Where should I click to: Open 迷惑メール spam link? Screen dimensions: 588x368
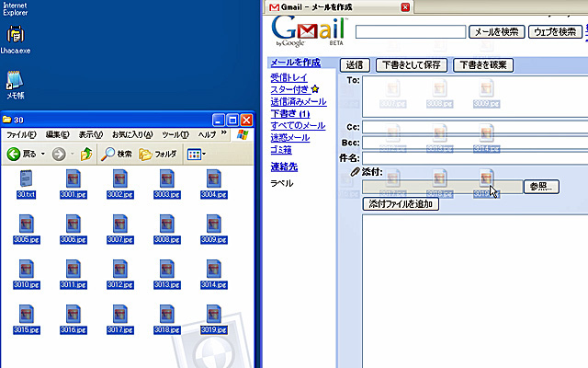click(290, 137)
